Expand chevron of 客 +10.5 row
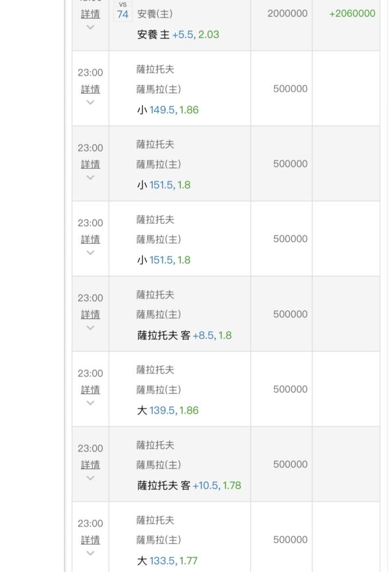This screenshot has height=572, width=392. click(90, 478)
